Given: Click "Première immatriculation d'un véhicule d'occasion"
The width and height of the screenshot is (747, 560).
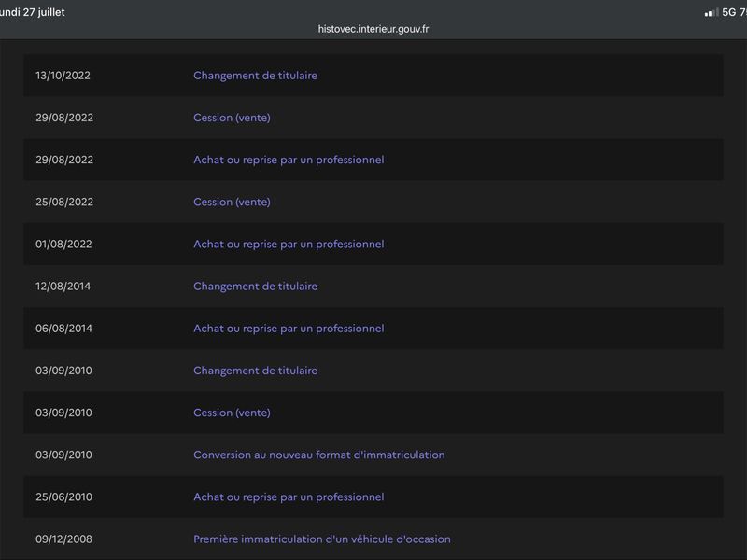Looking at the screenshot, I should pyautogui.click(x=322, y=539).
